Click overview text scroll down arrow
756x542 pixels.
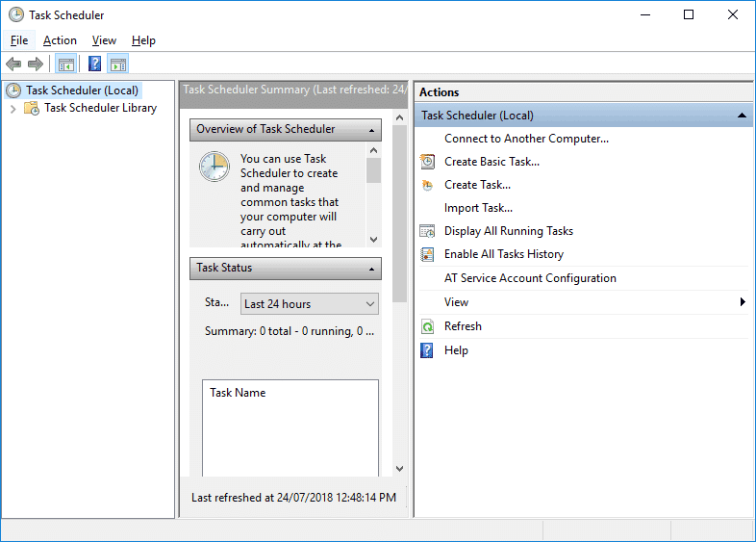tap(373, 240)
